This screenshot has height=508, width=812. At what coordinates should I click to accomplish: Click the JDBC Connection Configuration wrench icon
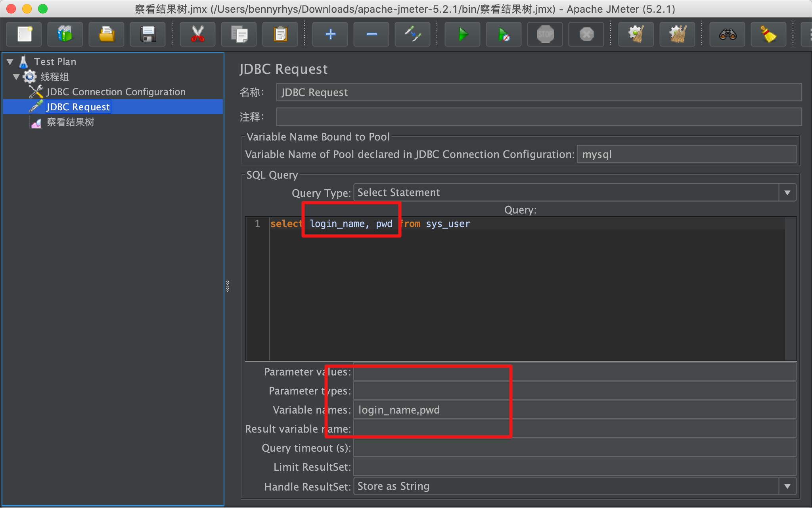[36, 92]
